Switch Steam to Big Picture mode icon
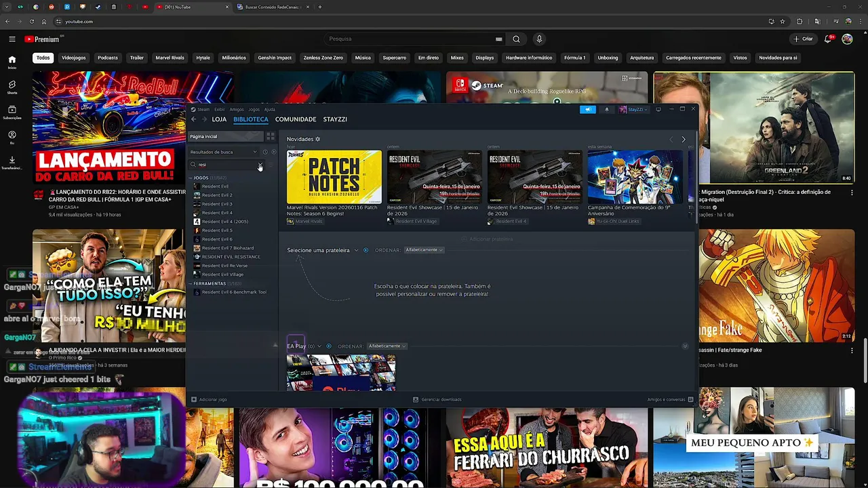868x488 pixels. (x=658, y=109)
